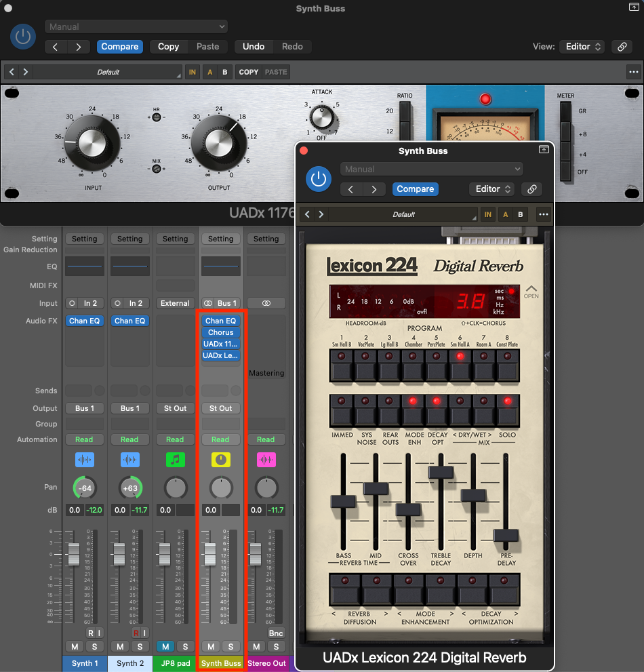Viewport: 644px width, 672px height.
Task: Toggle MODE ENH button on Lexicon 224
Action: [413, 410]
